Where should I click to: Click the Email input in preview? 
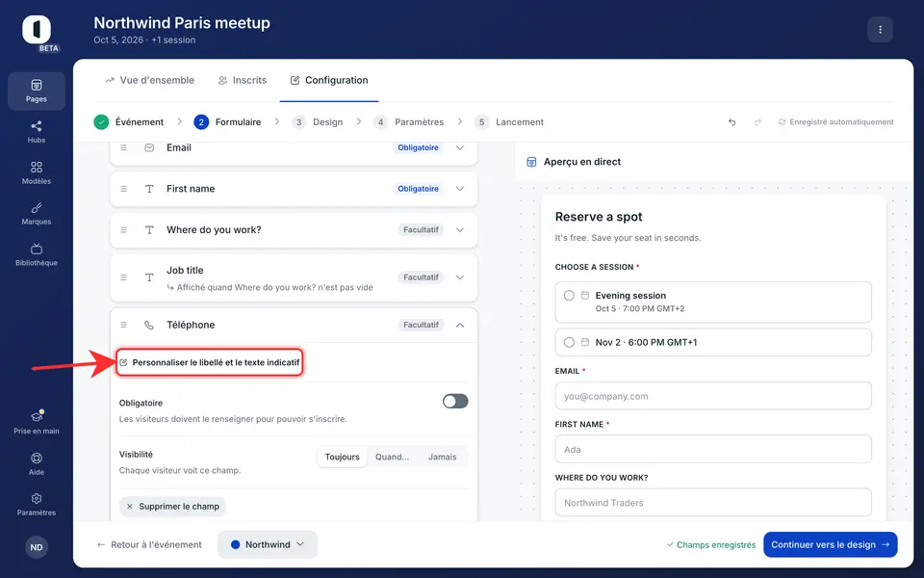[x=713, y=396]
